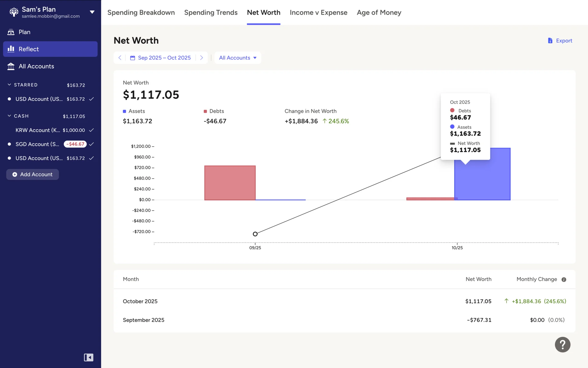Switch to the Spending Trends tab

211,13
